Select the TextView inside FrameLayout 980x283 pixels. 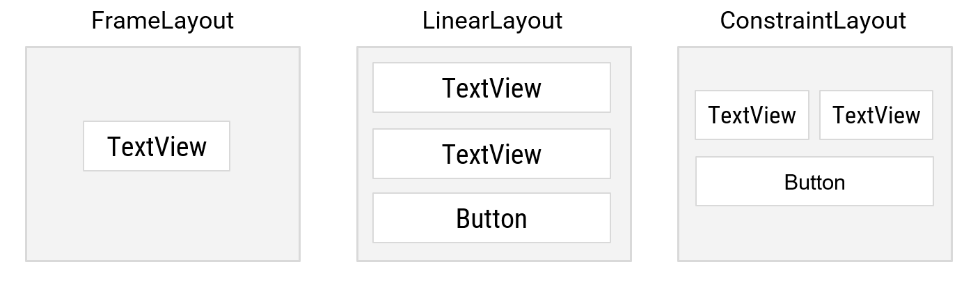[x=157, y=146]
